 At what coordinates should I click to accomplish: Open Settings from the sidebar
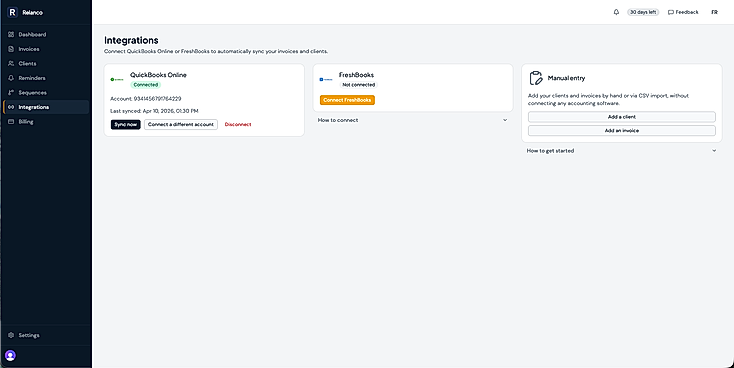point(45,335)
